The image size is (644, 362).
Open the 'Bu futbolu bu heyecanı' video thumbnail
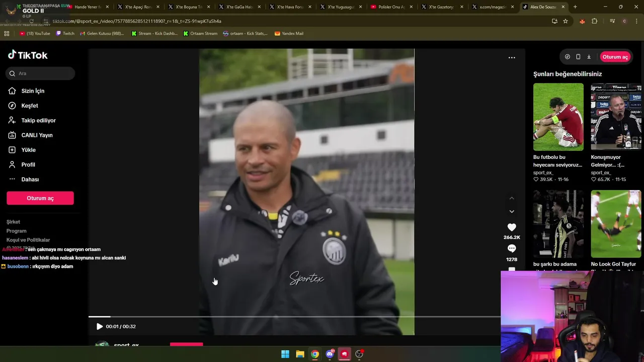pos(558,117)
